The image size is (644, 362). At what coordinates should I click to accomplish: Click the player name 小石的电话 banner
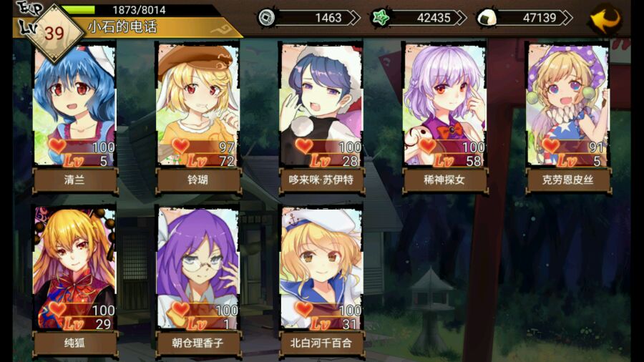[122, 27]
